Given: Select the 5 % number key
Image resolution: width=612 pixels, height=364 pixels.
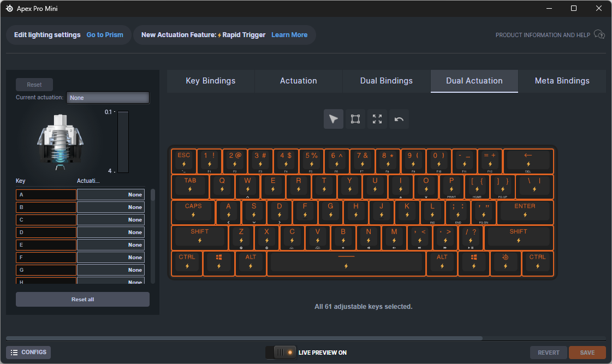Looking at the screenshot, I should point(311,161).
